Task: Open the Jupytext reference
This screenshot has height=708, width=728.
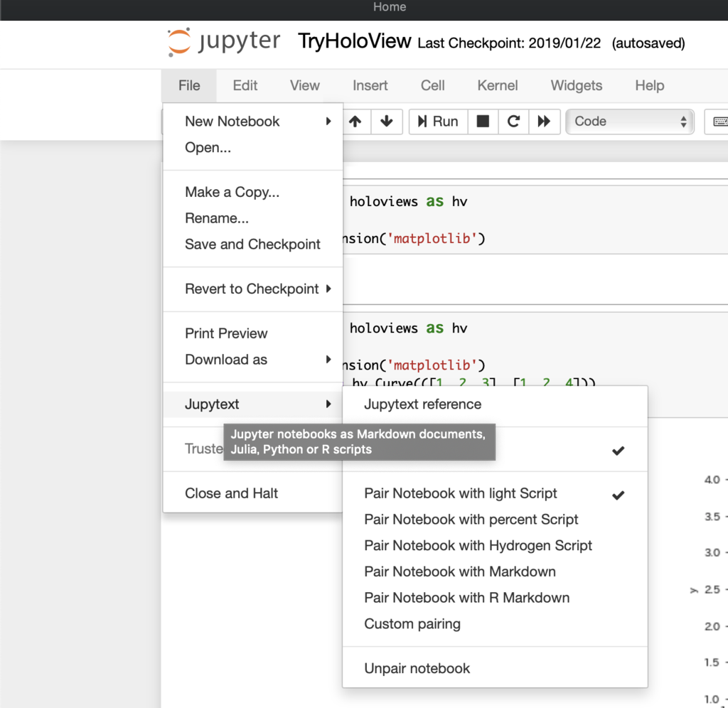Action: pos(422,404)
